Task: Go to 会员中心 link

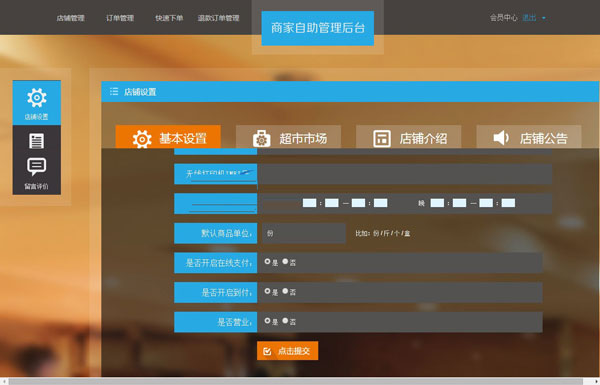Action: point(504,18)
